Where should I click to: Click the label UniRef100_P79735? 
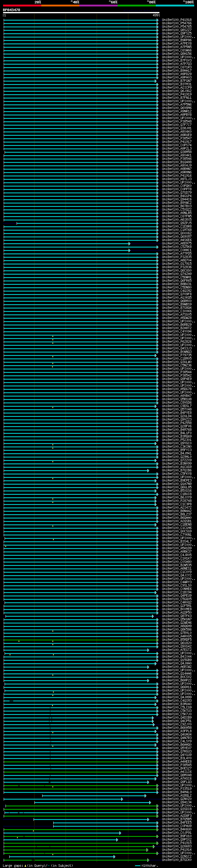(x=177, y=356)
